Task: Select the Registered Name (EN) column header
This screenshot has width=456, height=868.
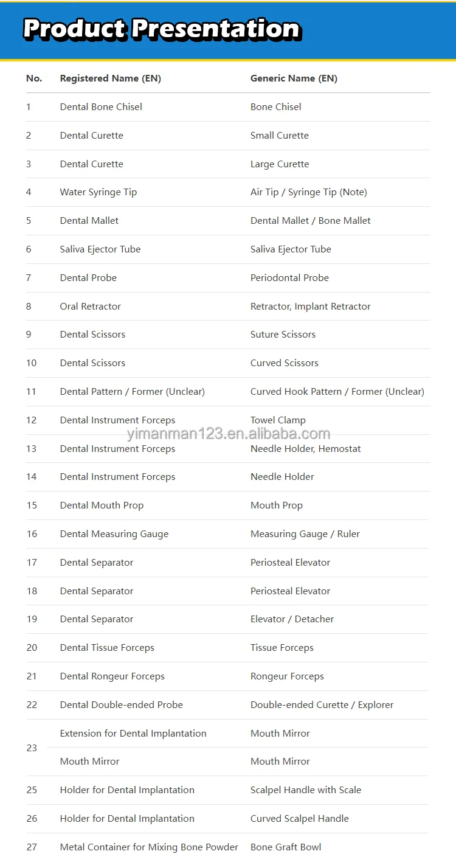Action: (x=110, y=78)
